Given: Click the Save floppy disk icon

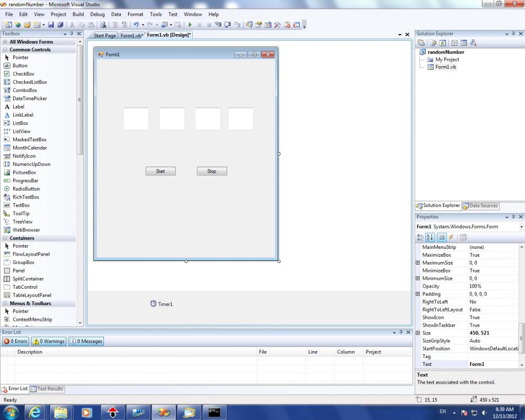Looking at the screenshot, I should (x=51, y=25).
